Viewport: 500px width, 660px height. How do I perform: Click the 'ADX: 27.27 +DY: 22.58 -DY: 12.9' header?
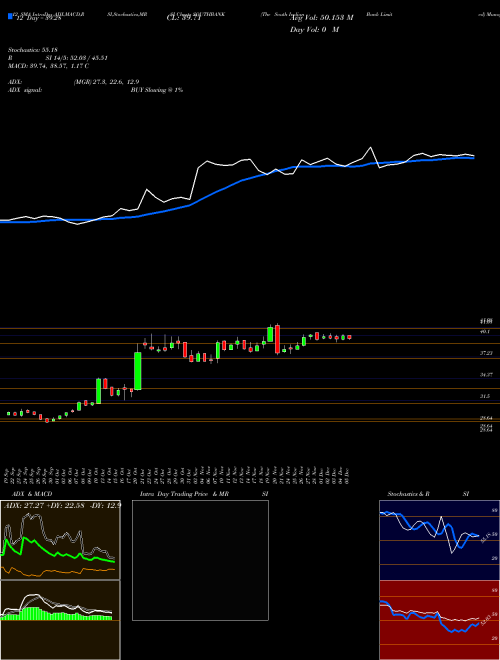(x=62, y=505)
